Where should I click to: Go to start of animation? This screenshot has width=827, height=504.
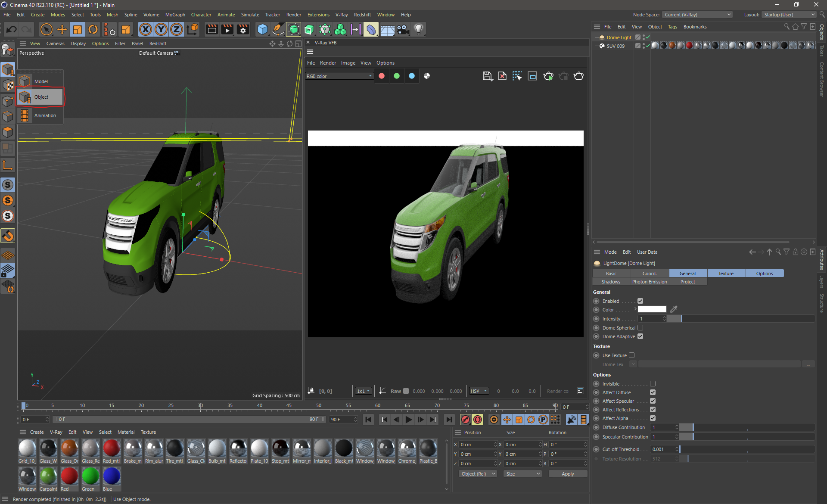coord(368,420)
